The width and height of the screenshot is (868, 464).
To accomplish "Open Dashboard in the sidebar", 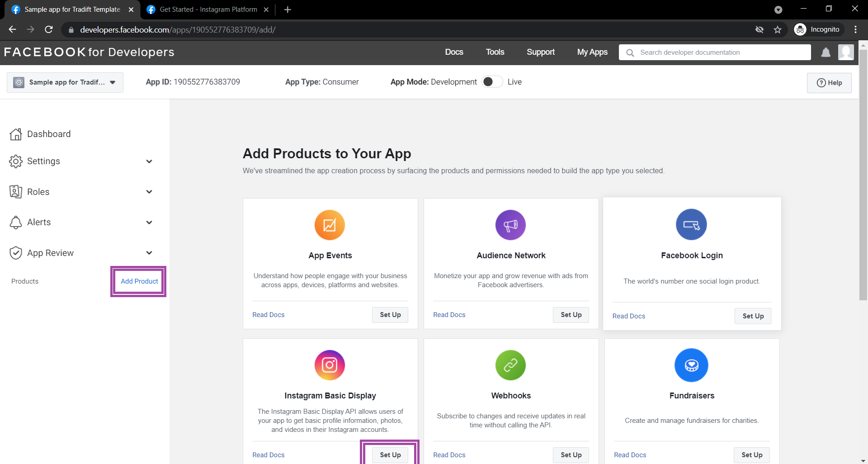I will tap(49, 134).
